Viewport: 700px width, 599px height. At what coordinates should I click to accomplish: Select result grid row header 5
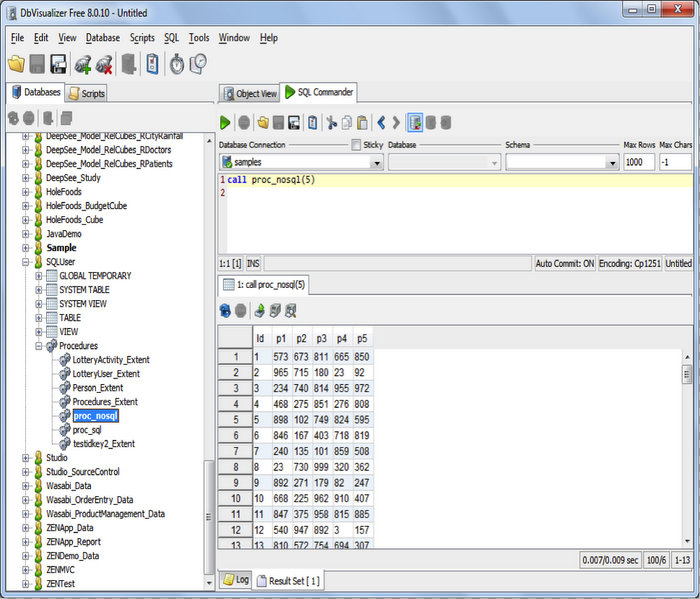235,420
